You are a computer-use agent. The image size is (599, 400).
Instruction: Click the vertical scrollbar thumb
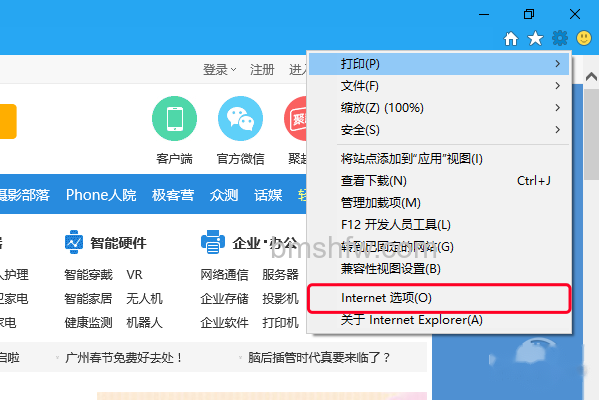tap(591, 134)
